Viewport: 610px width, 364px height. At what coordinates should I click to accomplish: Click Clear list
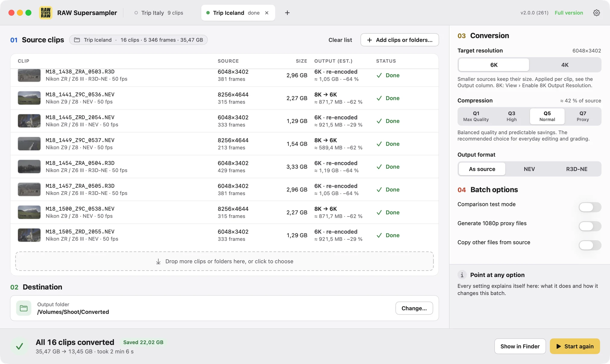(x=340, y=40)
